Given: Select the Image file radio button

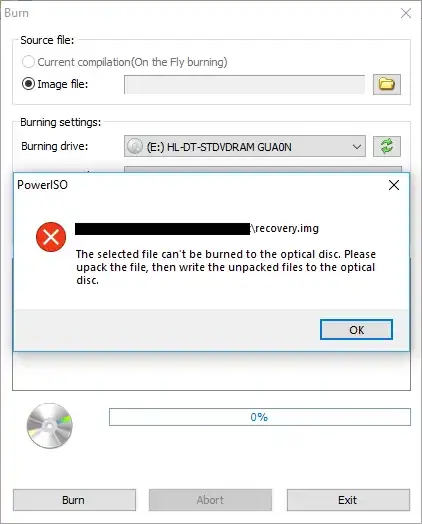Looking at the screenshot, I should (x=28, y=84).
